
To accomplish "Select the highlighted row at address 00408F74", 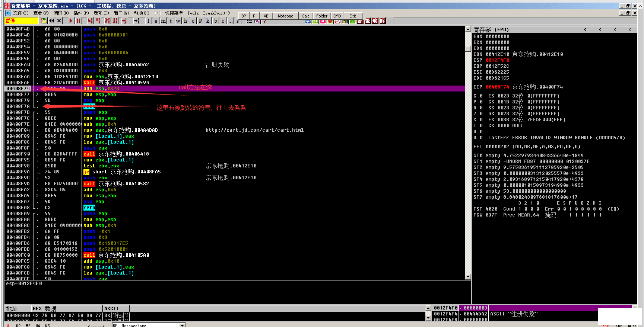I will 235,89.
